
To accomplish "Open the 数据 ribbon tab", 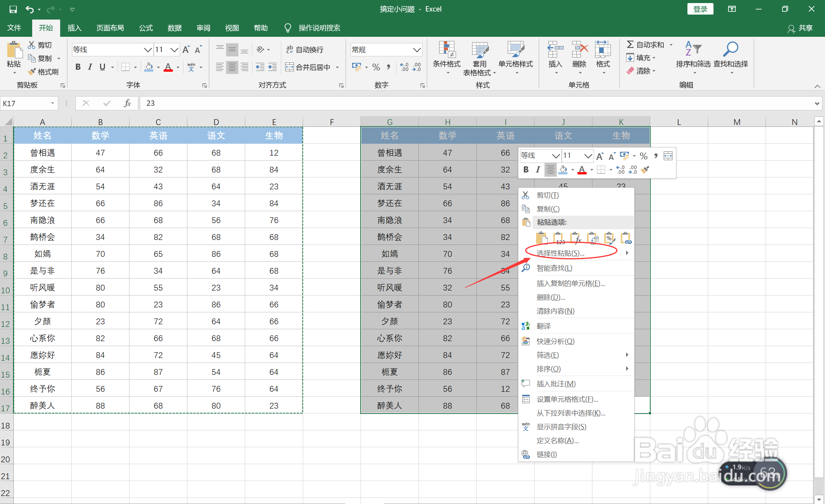I will pos(175,28).
